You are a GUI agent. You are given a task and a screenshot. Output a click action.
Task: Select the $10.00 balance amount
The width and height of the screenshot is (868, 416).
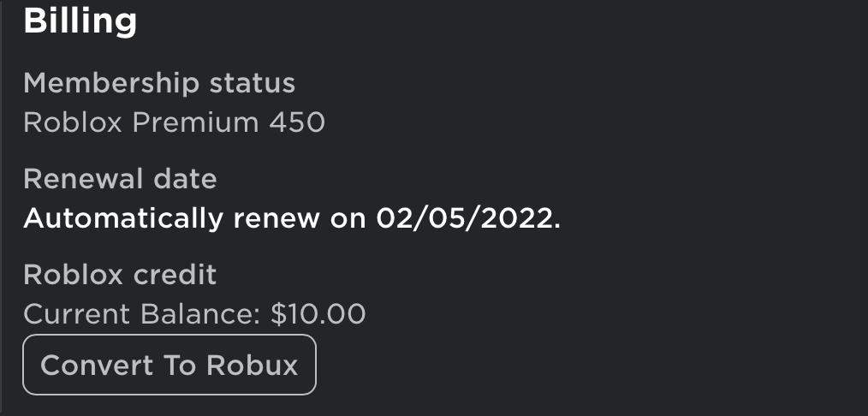pos(318,314)
